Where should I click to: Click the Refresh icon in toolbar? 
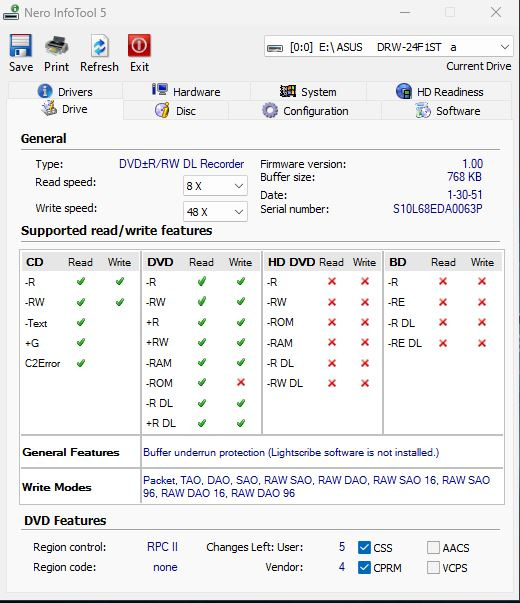click(x=100, y=45)
